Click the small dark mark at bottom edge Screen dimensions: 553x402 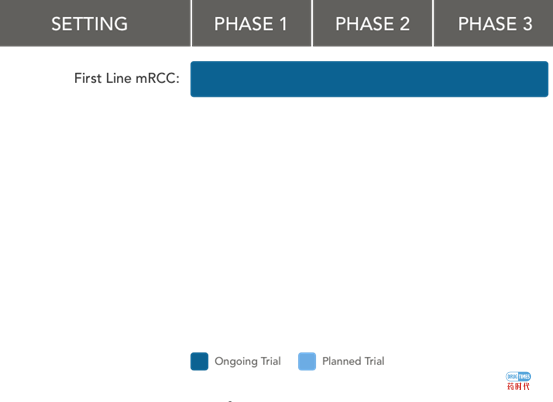click(230, 401)
